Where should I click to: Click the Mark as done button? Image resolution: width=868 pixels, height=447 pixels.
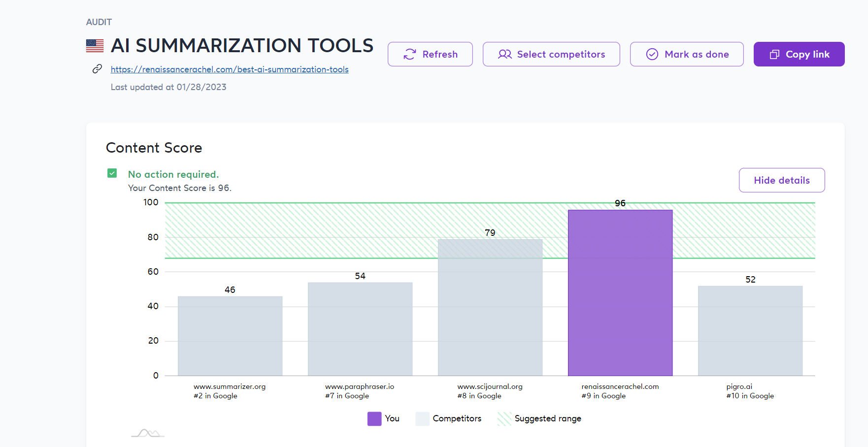point(687,54)
